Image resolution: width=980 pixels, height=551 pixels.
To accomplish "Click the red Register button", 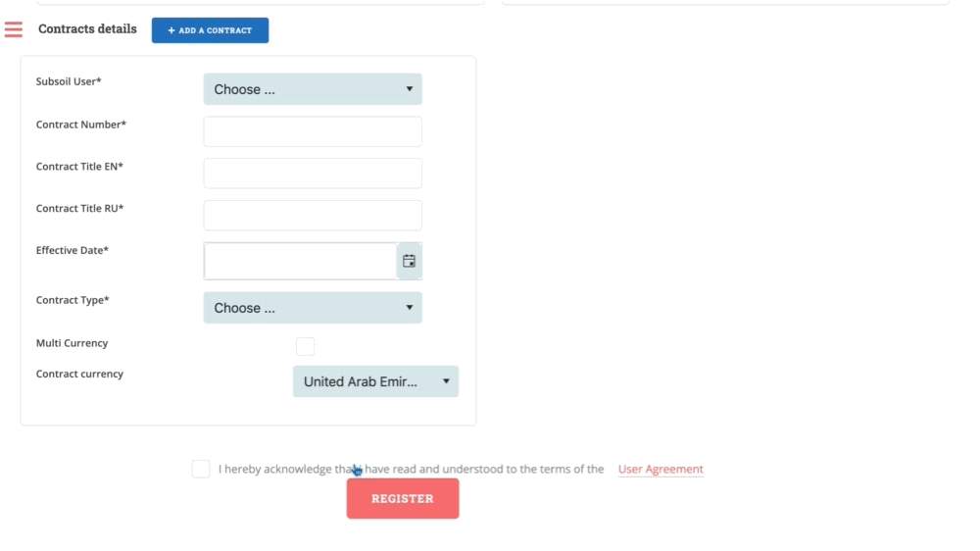I will (402, 498).
